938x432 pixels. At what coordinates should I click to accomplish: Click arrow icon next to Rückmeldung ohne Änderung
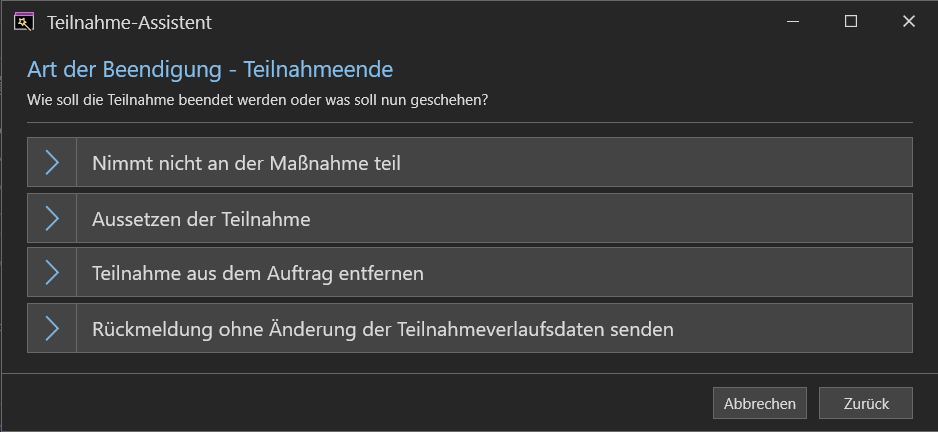point(52,328)
